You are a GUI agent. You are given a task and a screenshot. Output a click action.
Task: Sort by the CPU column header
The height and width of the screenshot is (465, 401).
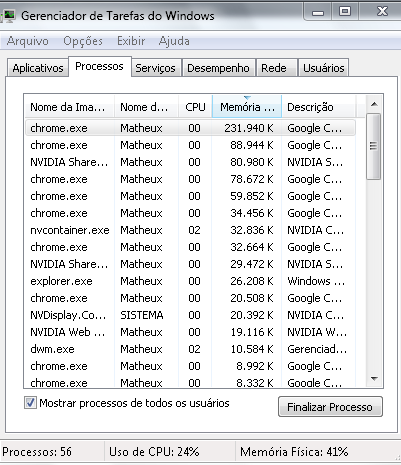(x=195, y=107)
